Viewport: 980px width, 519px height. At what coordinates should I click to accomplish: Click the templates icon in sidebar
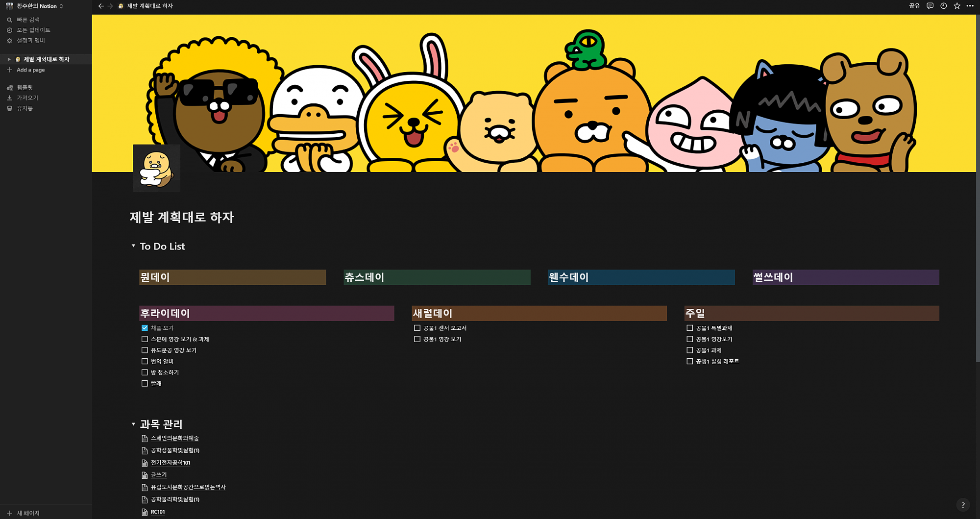[9, 87]
